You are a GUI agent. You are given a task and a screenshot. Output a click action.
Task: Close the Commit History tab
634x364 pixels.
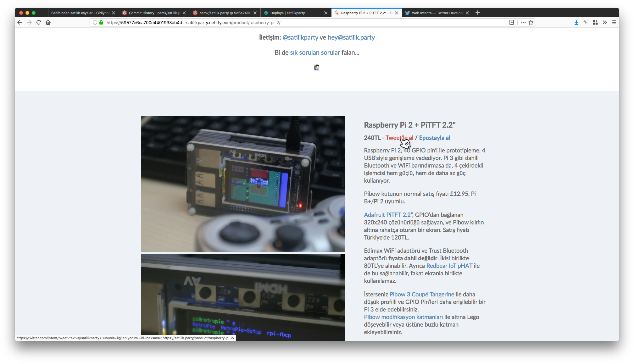(184, 13)
